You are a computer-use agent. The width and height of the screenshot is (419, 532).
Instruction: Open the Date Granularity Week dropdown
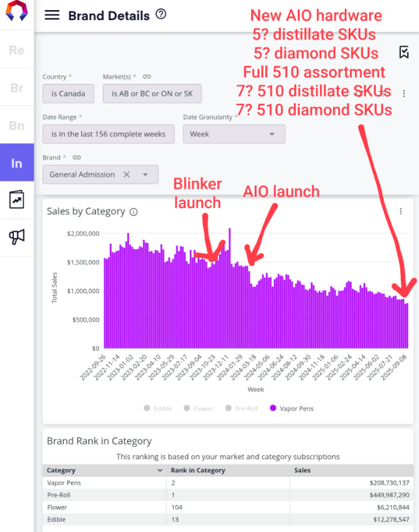point(234,134)
